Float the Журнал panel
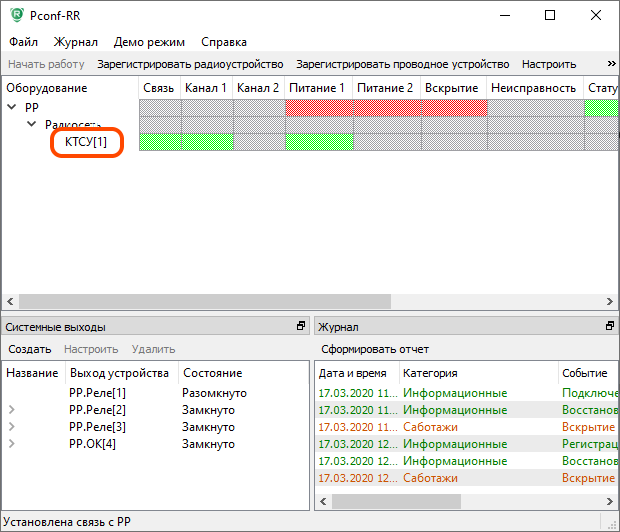This screenshot has width=620, height=532. point(610,327)
